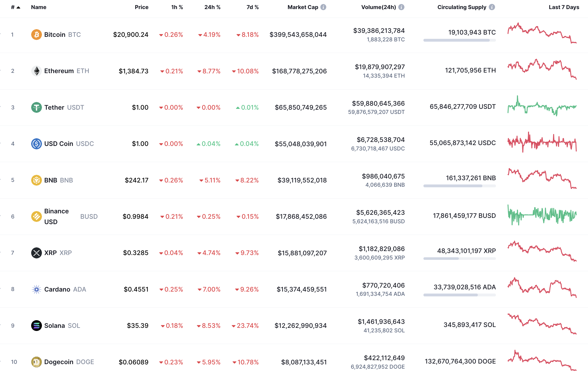Open the Bitcoin coin name link
The image size is (588, 378).
click(x=56, y=34)
